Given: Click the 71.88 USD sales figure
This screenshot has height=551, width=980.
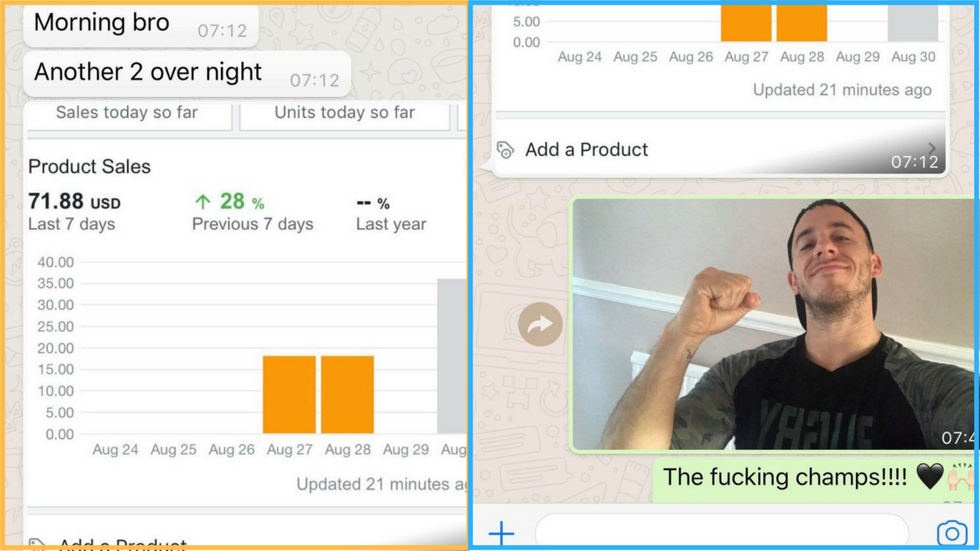Looking at the screenshot, I should pos(74,202).
